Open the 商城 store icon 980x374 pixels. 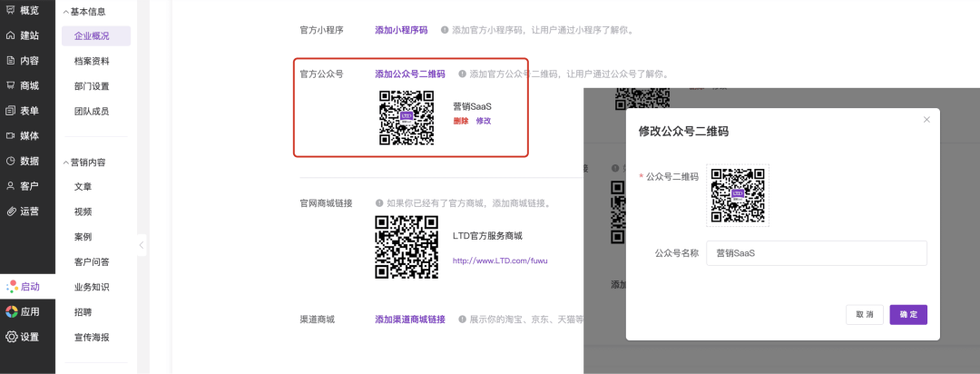[11, 85]
